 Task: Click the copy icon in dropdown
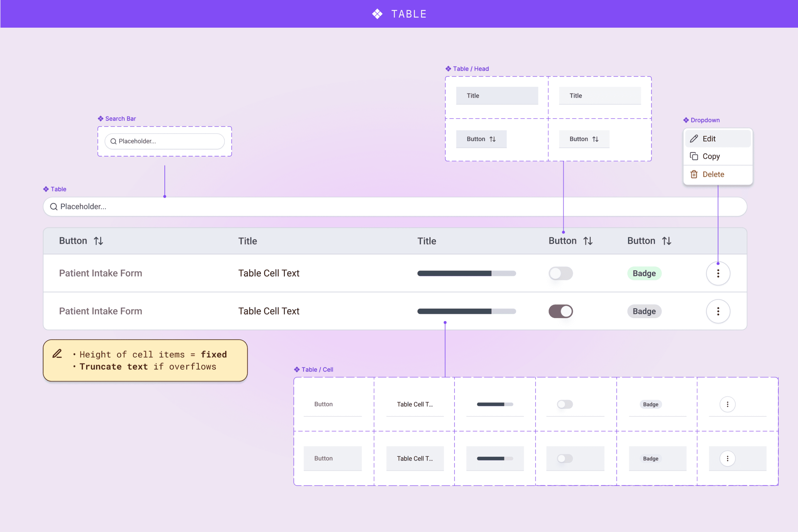tap(694, 156)
